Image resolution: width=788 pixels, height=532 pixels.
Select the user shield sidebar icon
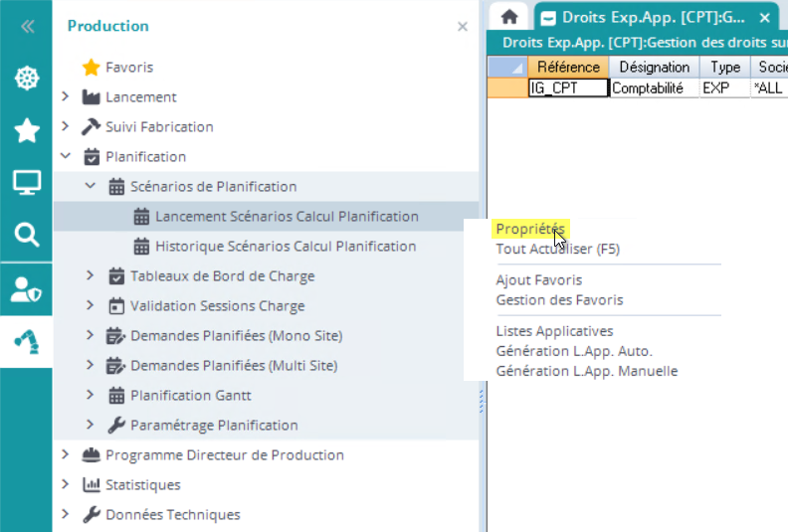27,288
